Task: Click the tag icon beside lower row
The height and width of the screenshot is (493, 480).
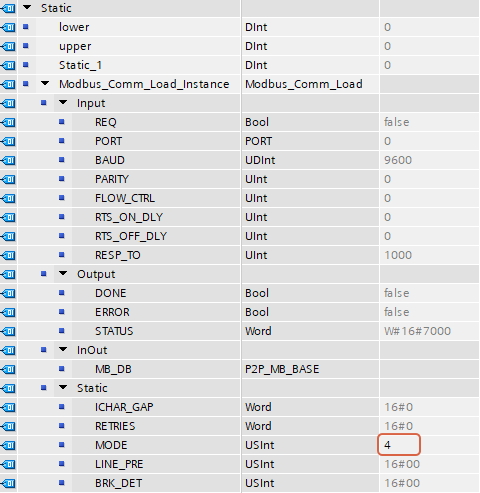Action: pos(8,27)
